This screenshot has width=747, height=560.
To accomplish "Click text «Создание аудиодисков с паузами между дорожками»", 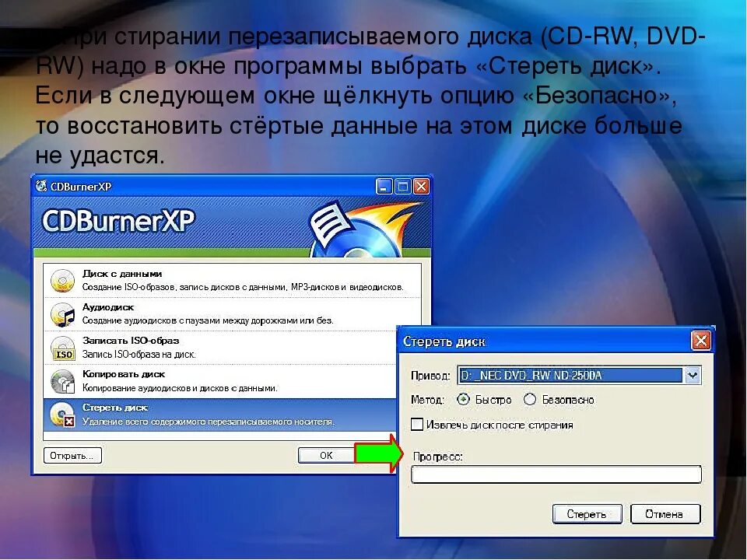I will click(190, 320).
